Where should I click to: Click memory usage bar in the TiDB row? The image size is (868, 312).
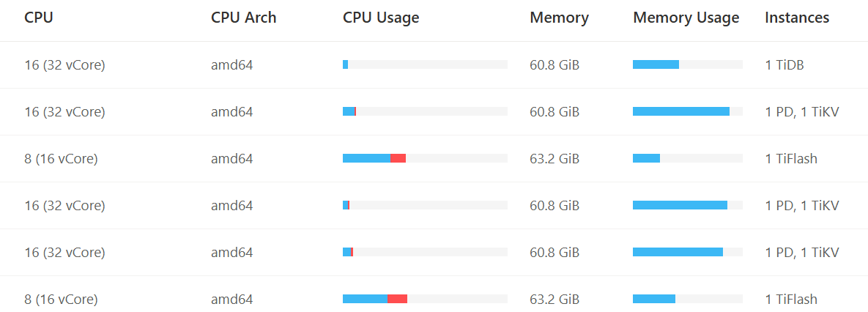[x=687, y=64]
